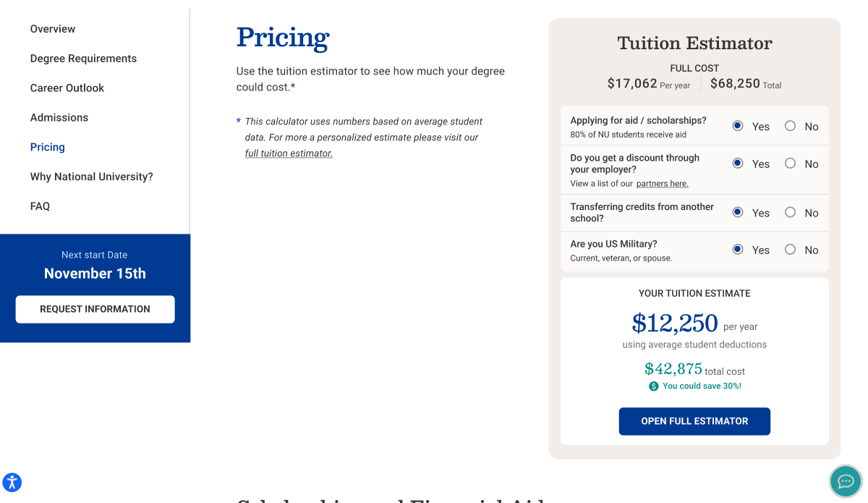
Task: Open the full tuition estimator link
Action: tap(288, 153)
